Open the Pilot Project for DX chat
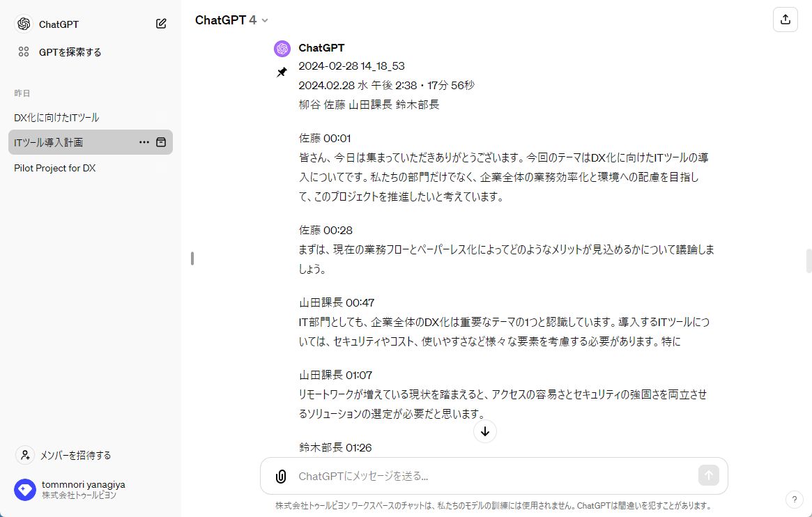Viewport: 812px width, 517px height. [x=55, y=168]
